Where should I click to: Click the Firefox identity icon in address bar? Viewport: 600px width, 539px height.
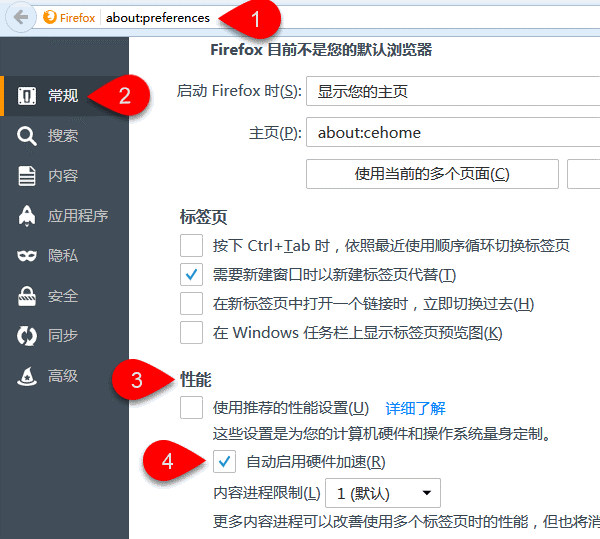point(50,17)
